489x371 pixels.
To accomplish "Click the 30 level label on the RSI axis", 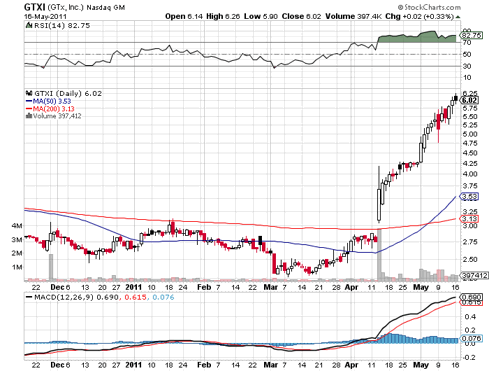I will coord(467,66).
